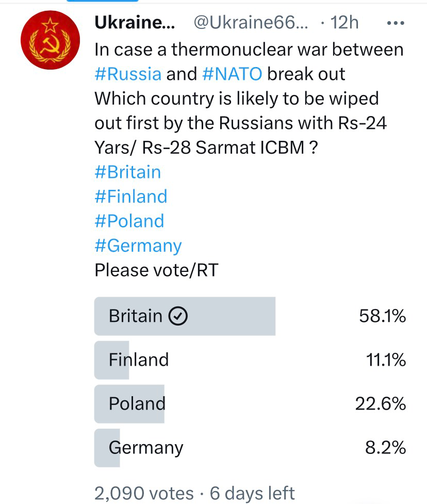Image resolution: width=427 pixels, height=504 pixels.
Task: Follow the #Britain hashtag link
Action: click(128, 172)
